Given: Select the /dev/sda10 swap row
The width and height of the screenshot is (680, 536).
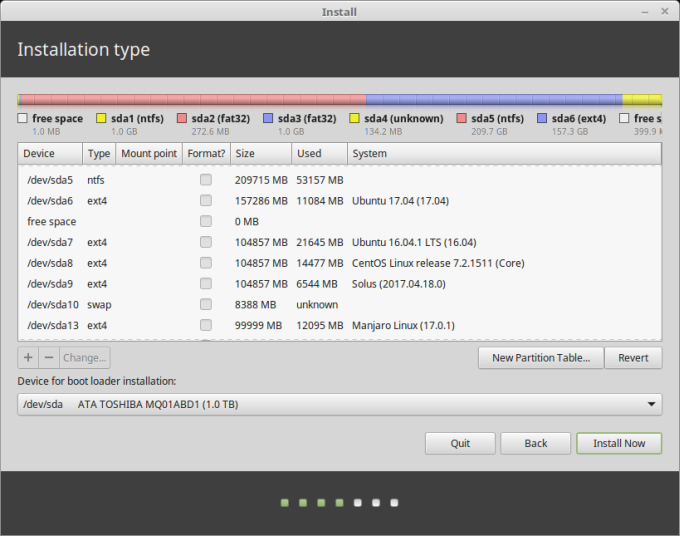Looking at the screenshot, I should [x=340, y=304].
